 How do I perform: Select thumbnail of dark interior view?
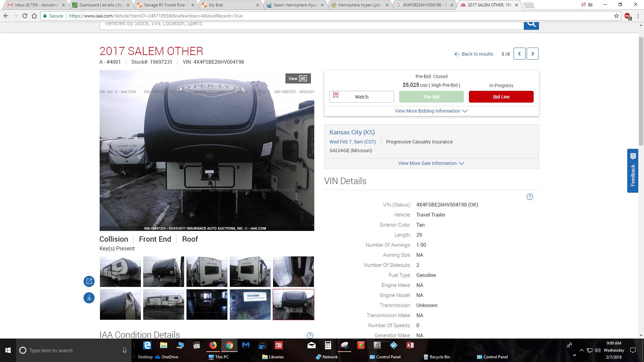(x=207, y=304)
